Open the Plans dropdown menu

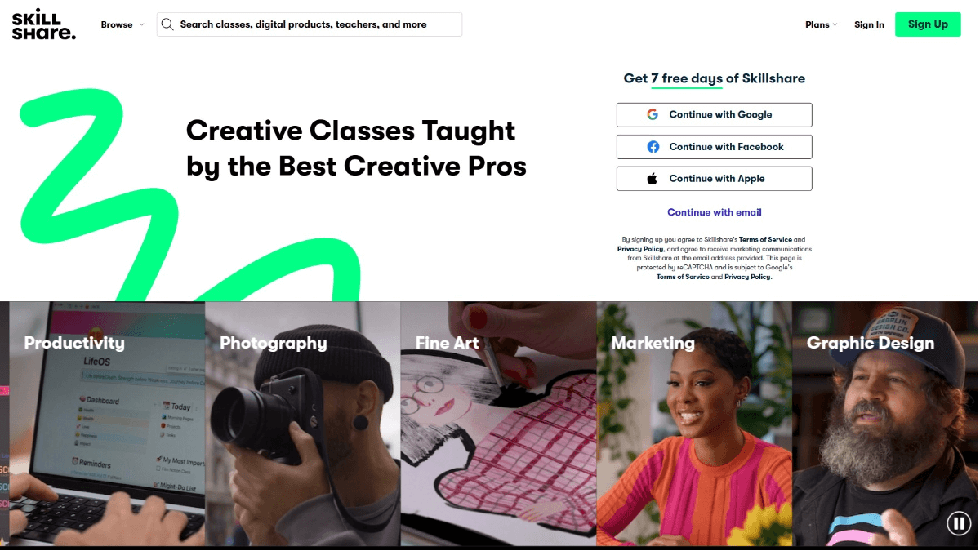pos(822,24)
